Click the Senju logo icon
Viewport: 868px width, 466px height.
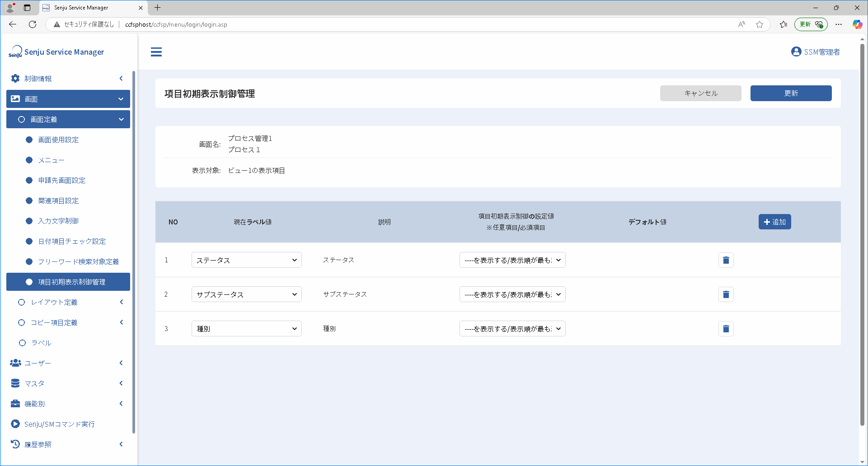15,51
